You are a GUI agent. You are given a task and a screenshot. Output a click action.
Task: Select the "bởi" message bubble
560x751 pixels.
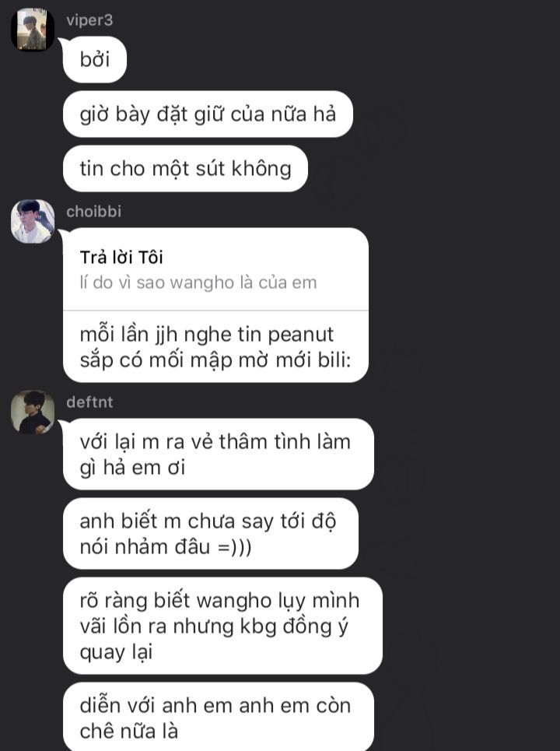coord(95,59)
